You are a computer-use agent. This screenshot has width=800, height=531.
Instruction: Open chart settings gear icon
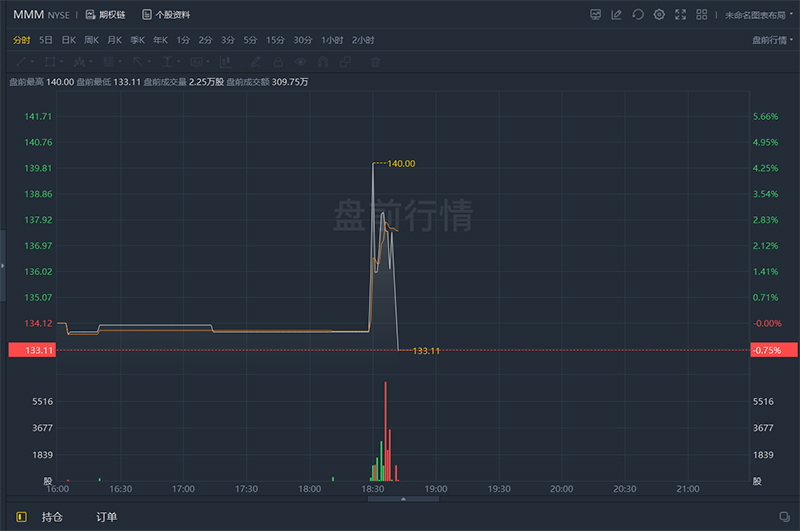[x=659, y=15]
